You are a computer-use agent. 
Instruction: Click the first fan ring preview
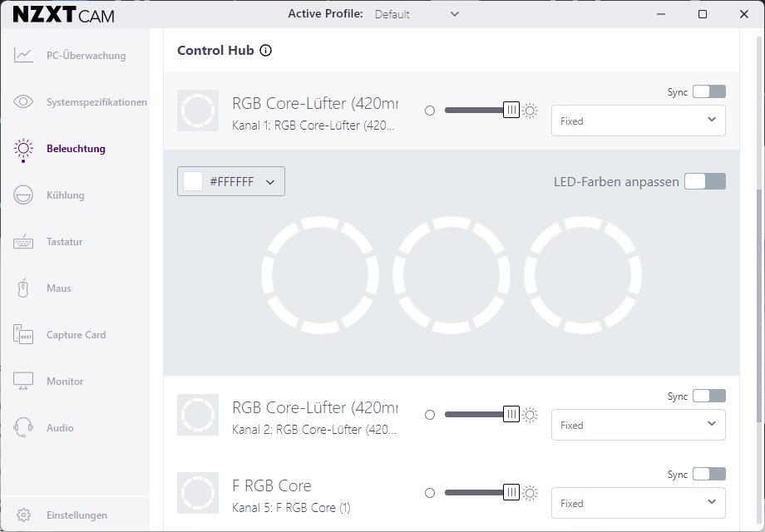coord(319,273)
